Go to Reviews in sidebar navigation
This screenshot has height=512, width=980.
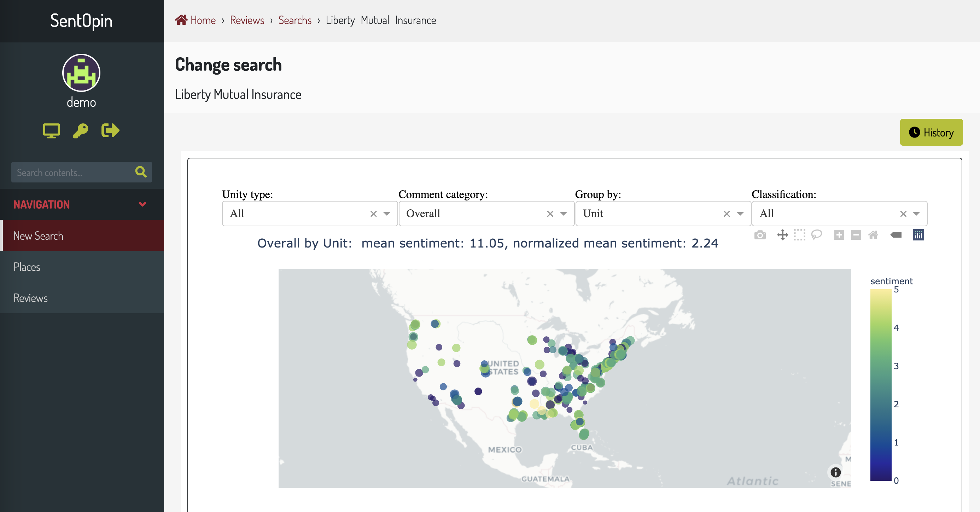(30, 298)
